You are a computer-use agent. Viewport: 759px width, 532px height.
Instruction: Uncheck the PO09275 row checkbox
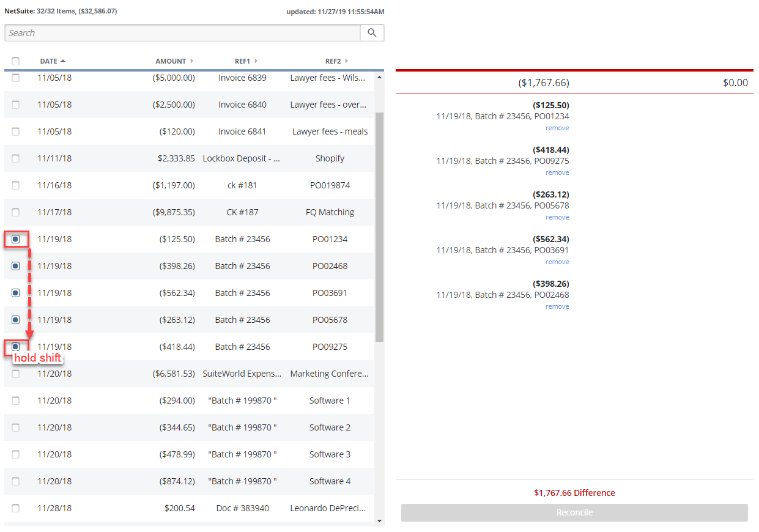[x=16, y=347]
